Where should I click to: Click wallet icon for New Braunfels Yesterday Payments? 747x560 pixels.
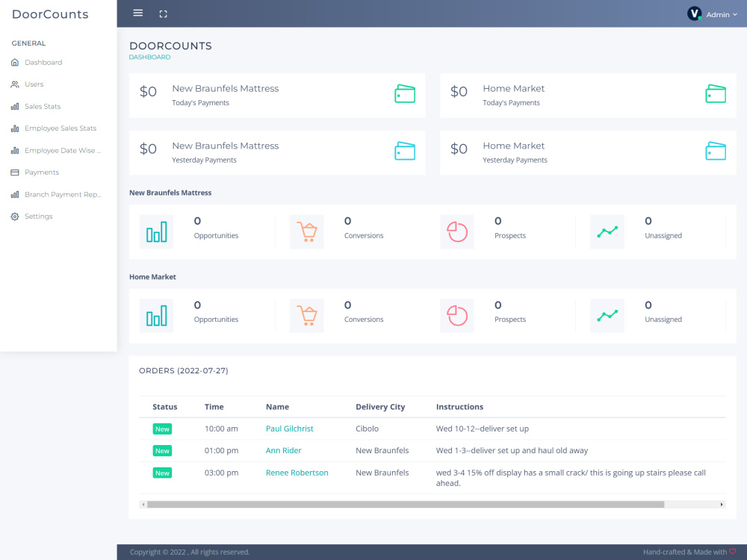(405, 151)
